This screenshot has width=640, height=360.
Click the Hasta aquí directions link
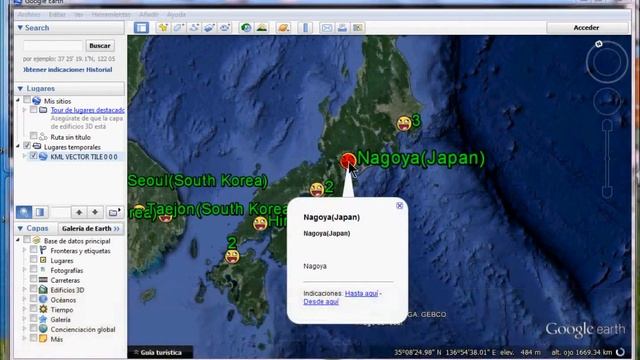tap(362, 293)
